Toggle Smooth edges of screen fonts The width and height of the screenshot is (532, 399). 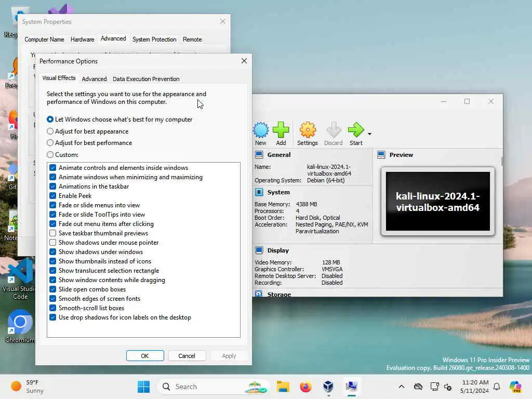(52, 299)
